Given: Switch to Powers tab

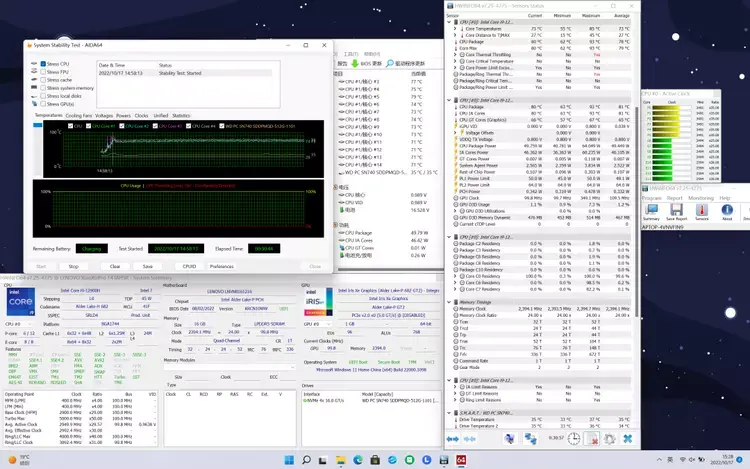Looking at the screenshot, I should click(123, 116).
